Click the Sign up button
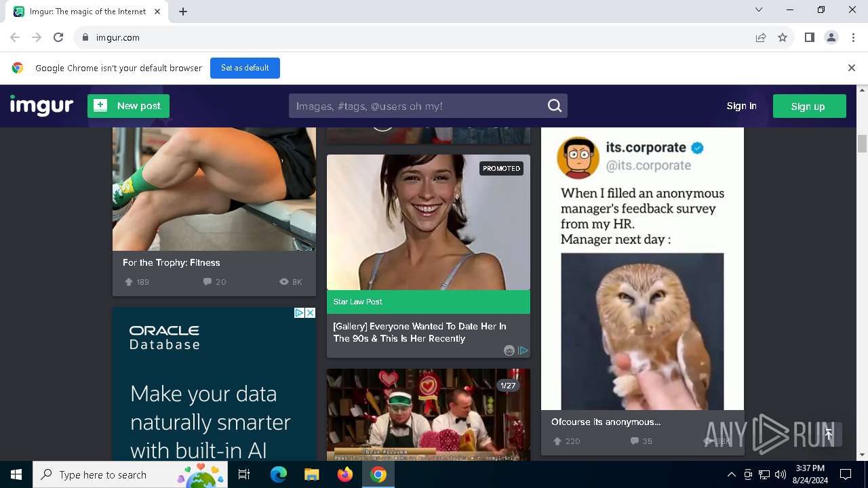Viewport: 868px width, 488px height. (809, 106)
